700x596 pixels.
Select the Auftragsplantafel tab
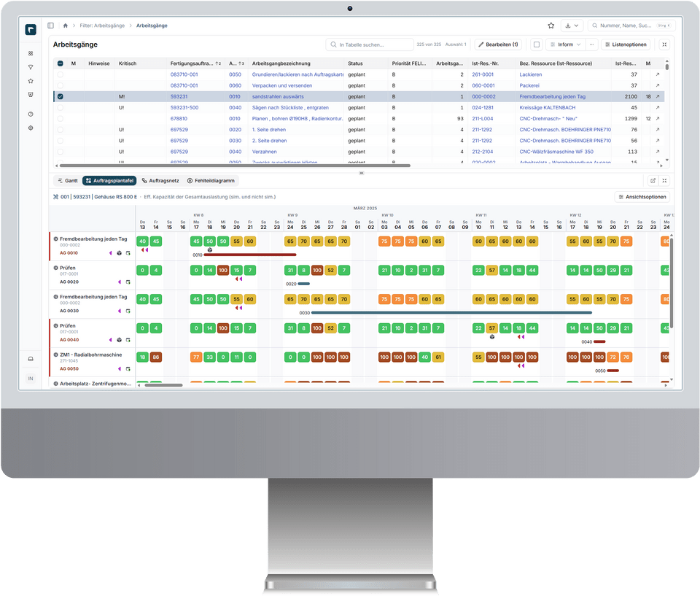pos(109,180)
